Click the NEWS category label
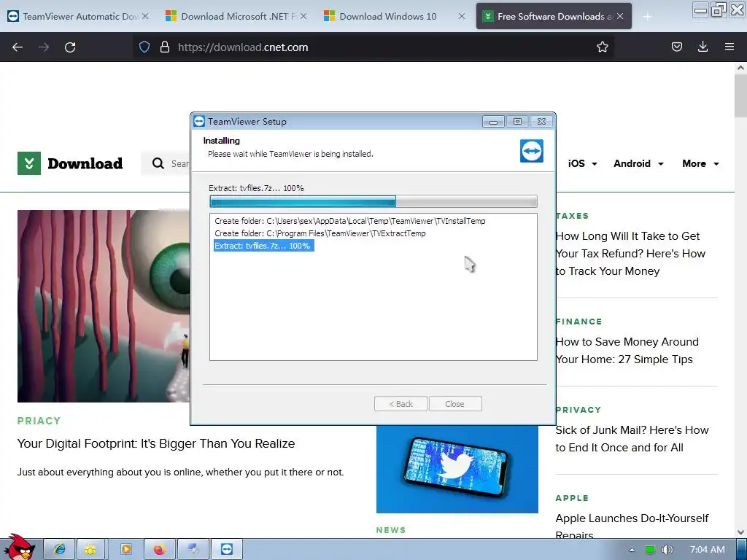 pyautogui.click(x=391, y=530)
